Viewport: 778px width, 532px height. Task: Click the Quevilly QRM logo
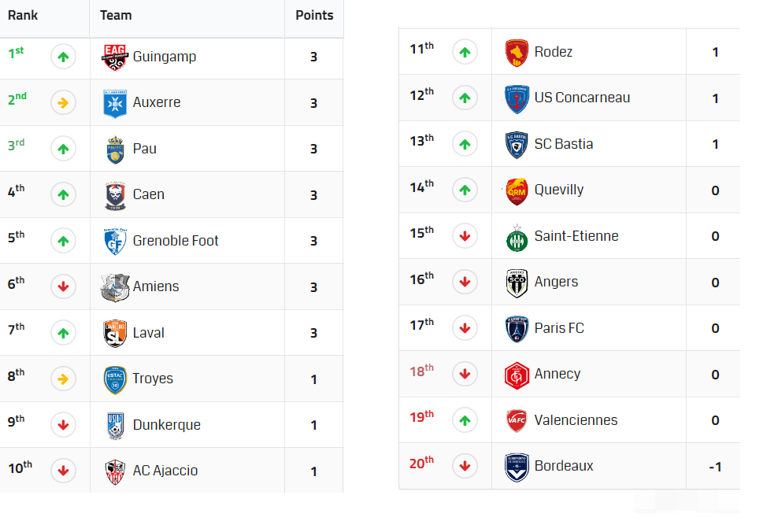517,191
